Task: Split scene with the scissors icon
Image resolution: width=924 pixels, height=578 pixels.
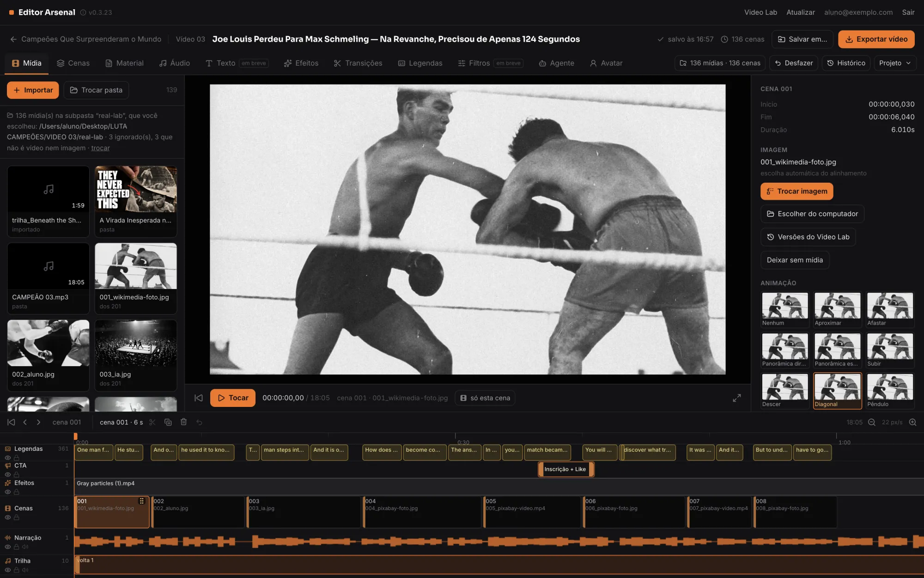Action: [152, 422]
